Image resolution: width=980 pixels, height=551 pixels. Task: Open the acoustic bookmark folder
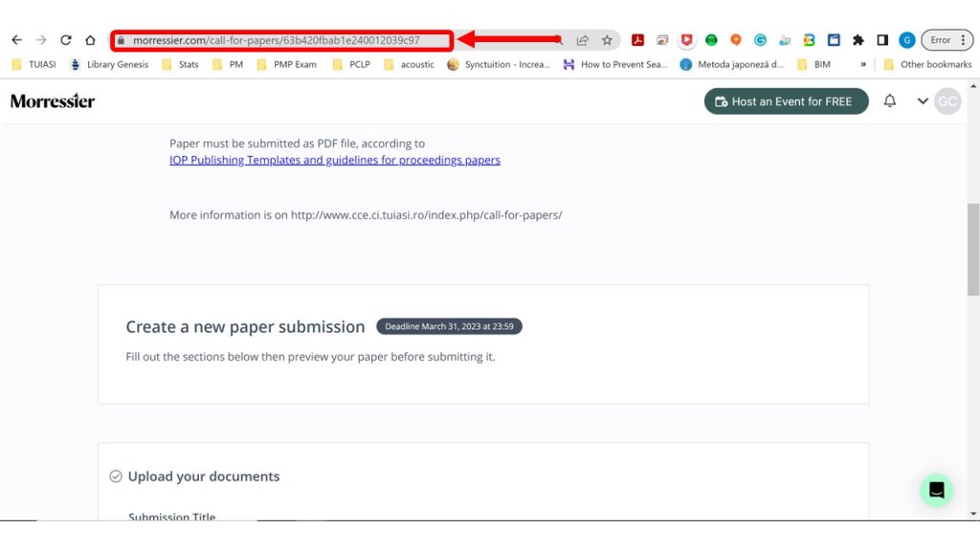coord(409,64)
